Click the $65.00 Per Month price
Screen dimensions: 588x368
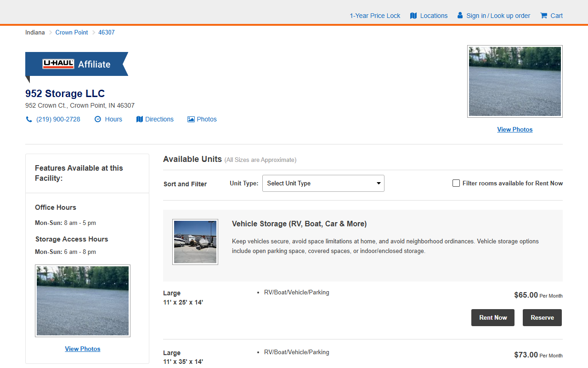pos(538,295)
